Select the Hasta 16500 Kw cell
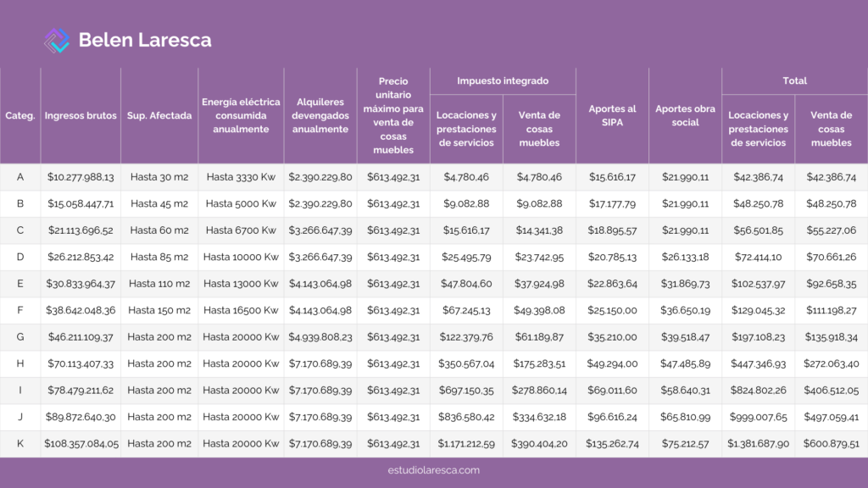This screenshot has height=488, width=868. coord(241,311)
